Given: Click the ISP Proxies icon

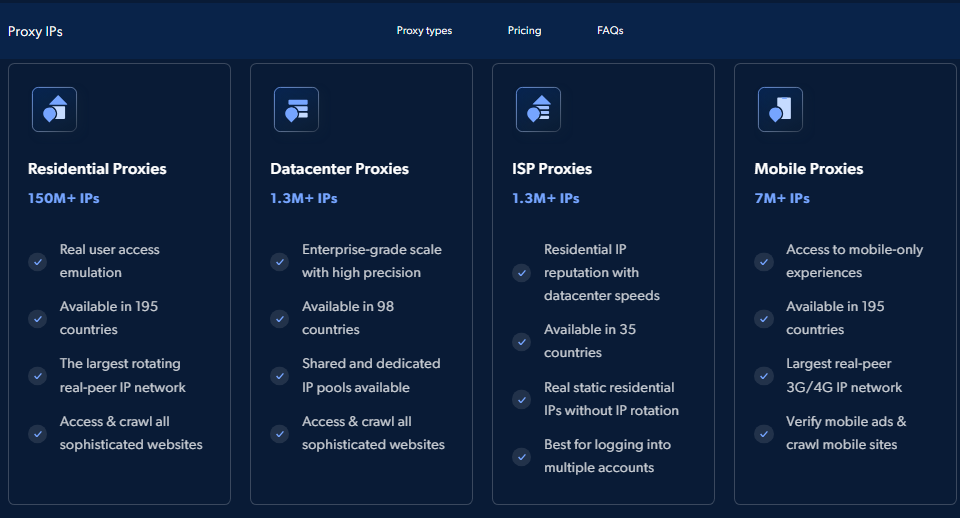Looking at the screenshot, I should click(538, 109).
